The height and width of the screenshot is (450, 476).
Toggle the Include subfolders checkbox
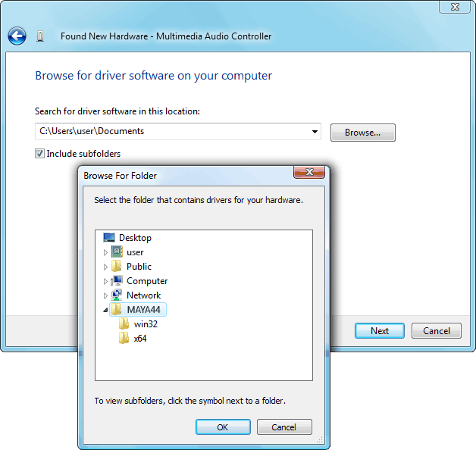pyautogui.click(x=39, y=154)
